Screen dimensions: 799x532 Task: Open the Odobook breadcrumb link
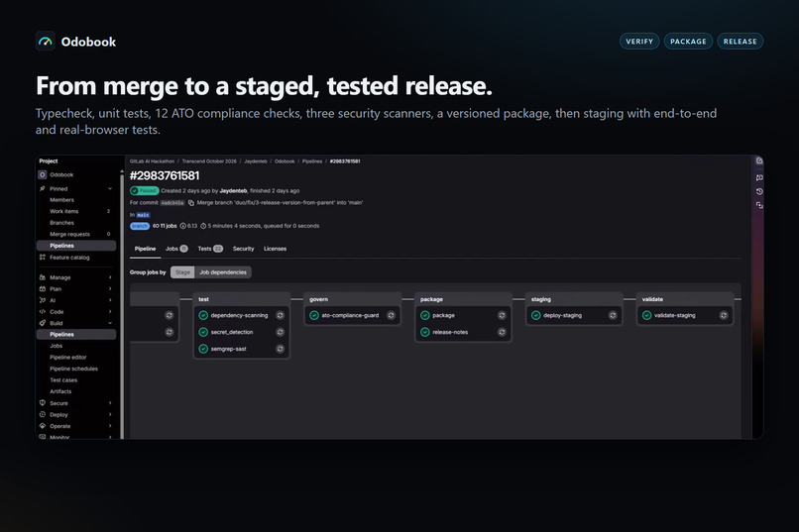pos(285,161)
